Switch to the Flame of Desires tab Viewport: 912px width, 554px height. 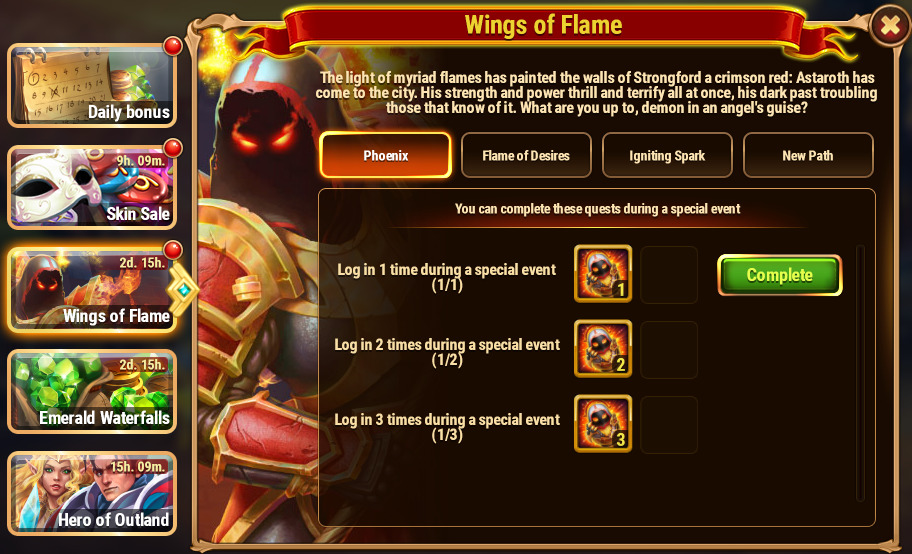pyautogui.click(x=526, y=155)
